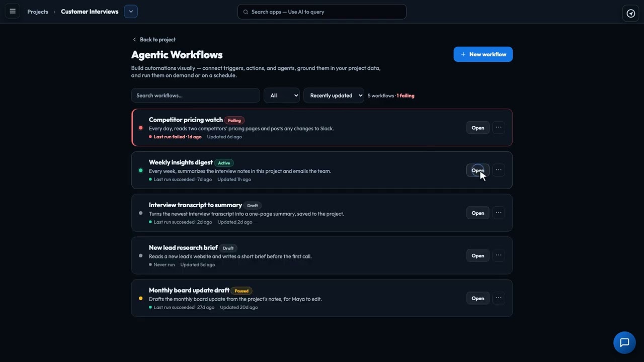Click more options for Monthly board update draft
This screenshot has width=644, height=362.
tap(499, 298)
